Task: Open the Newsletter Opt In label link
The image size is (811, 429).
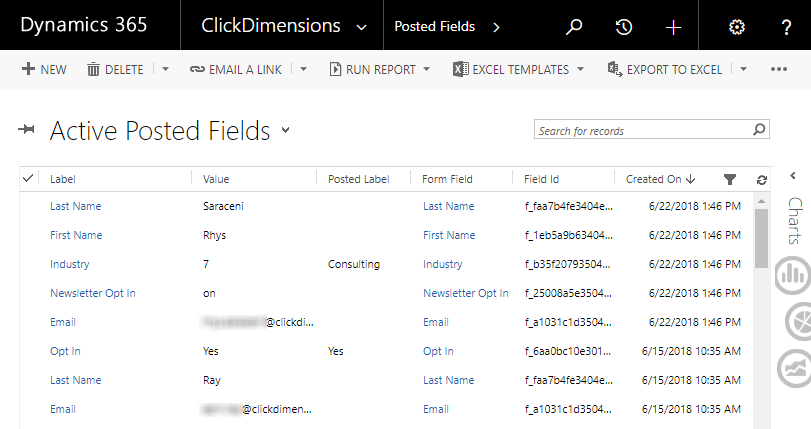Action: (x=93, y=293)
